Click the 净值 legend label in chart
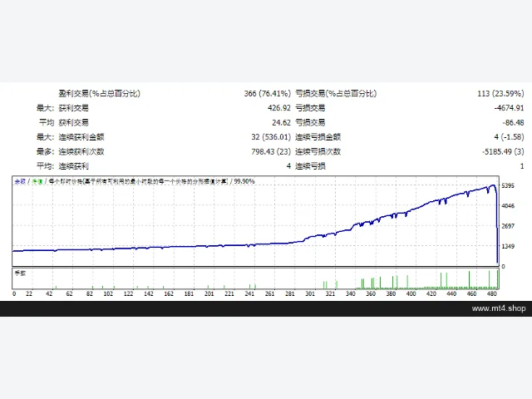This screenshot has width=532, height=399. pos(37,181)
